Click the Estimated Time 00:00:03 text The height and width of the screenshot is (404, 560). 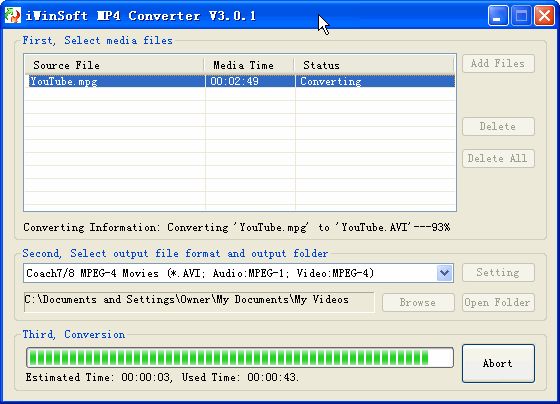coord(99,377)
